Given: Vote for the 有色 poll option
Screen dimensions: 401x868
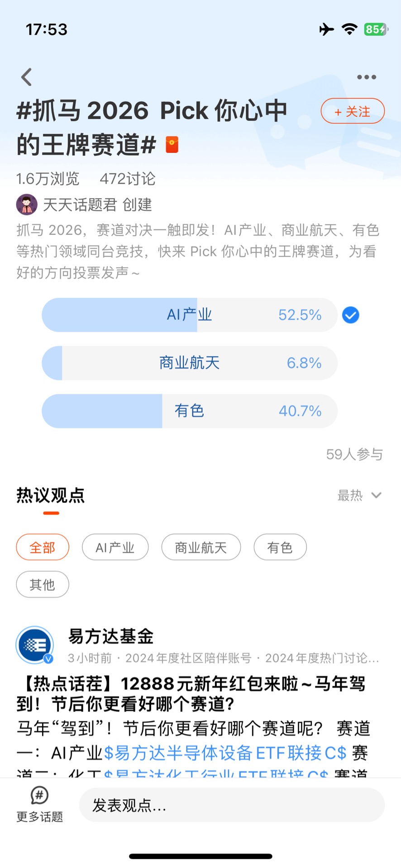Looking at the screenshot, I should tap(190, 411).
